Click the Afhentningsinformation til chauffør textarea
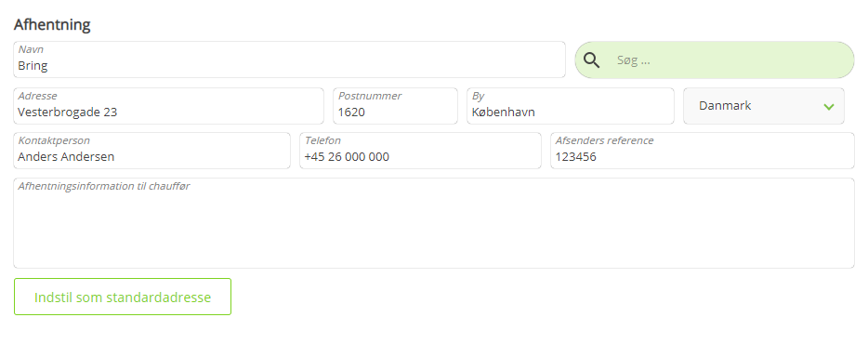 (x=434, y=223)
